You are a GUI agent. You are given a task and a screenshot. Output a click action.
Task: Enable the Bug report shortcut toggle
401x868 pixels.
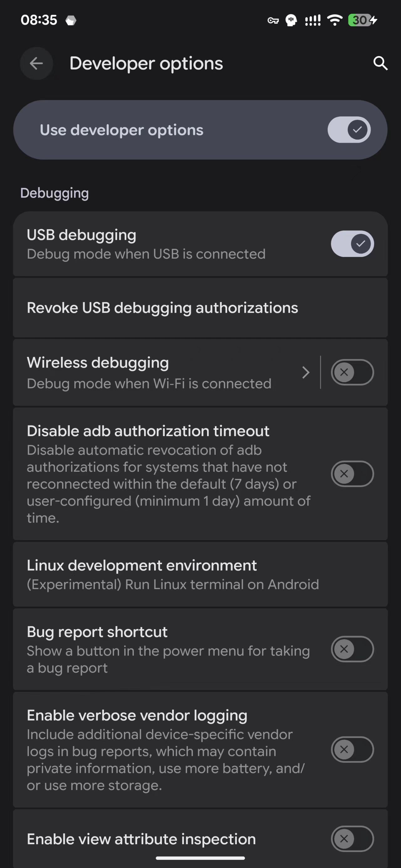click(x=352, y=649)
